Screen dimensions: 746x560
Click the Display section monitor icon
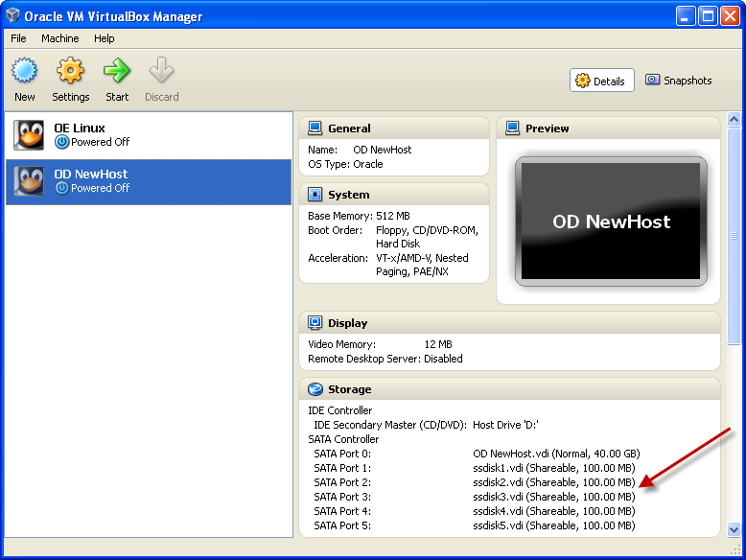pyautogui.click(x=315, y=322)
